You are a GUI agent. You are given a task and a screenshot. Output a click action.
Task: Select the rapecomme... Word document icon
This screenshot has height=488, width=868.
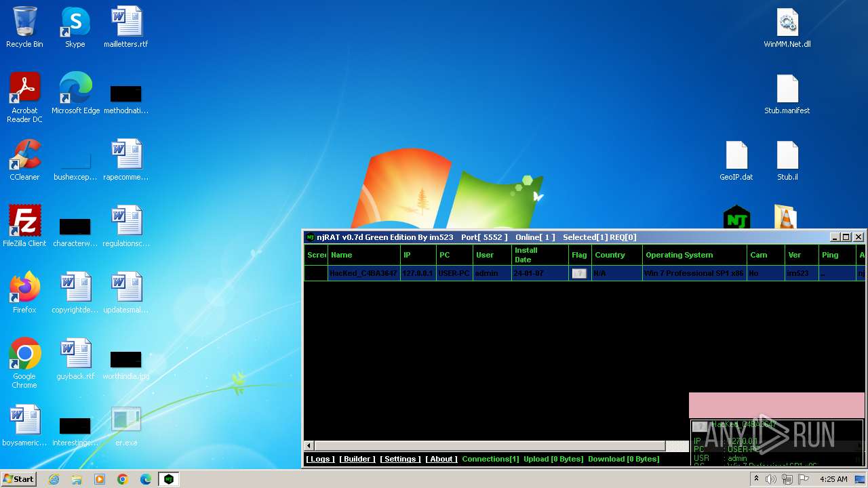126,160
